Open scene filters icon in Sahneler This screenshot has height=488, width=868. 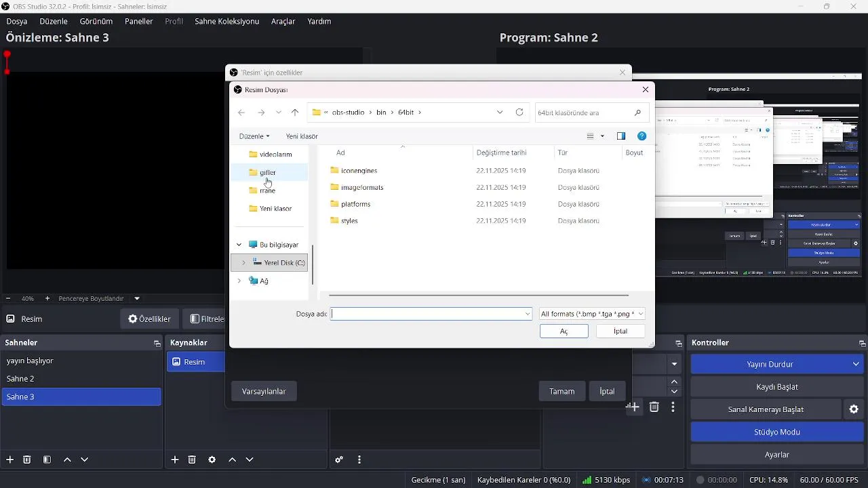coord(47,460)
